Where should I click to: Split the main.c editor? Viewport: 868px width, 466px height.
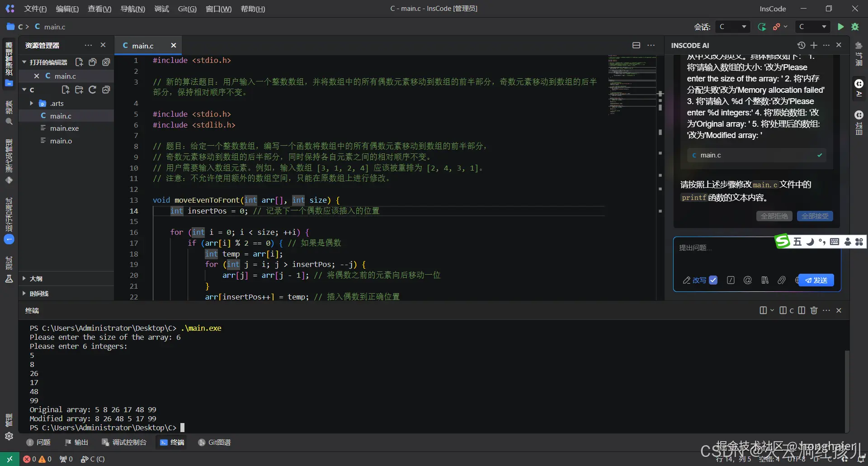pos(636,45)
